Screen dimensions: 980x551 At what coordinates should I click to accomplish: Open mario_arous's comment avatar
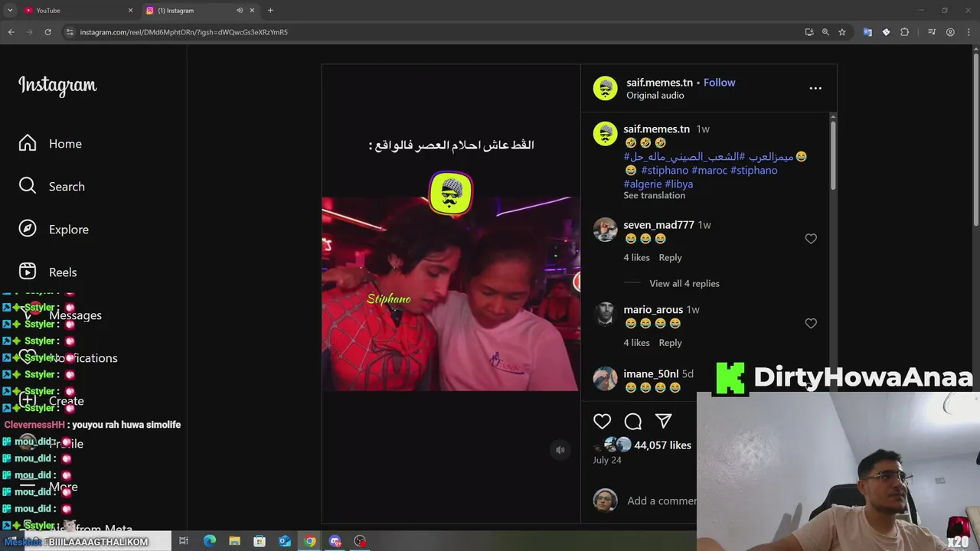tap(605, 314)
